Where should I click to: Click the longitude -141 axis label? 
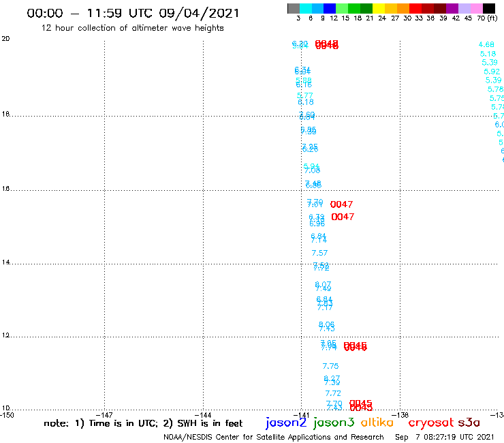tap(301, 415)
